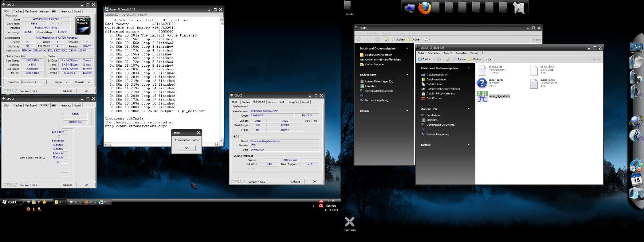
Task: Open the computer monitor icon in top dock
Action: click(x=410, y=8)
